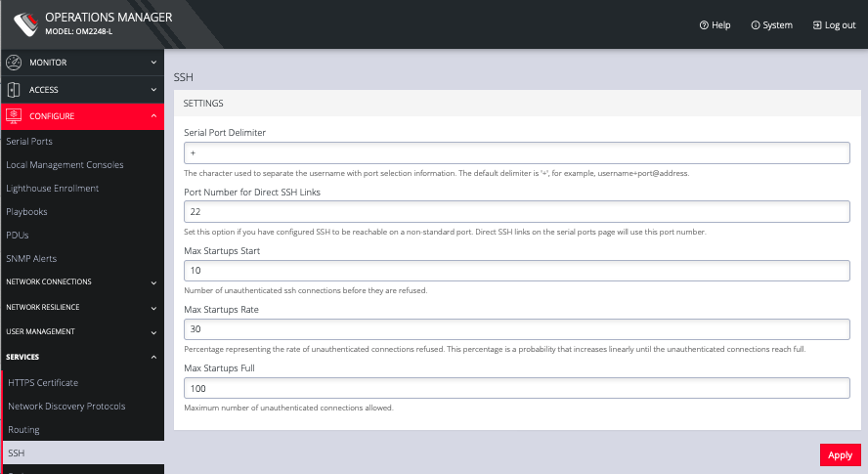Expand Network Connections submenu

coord(153,282)
